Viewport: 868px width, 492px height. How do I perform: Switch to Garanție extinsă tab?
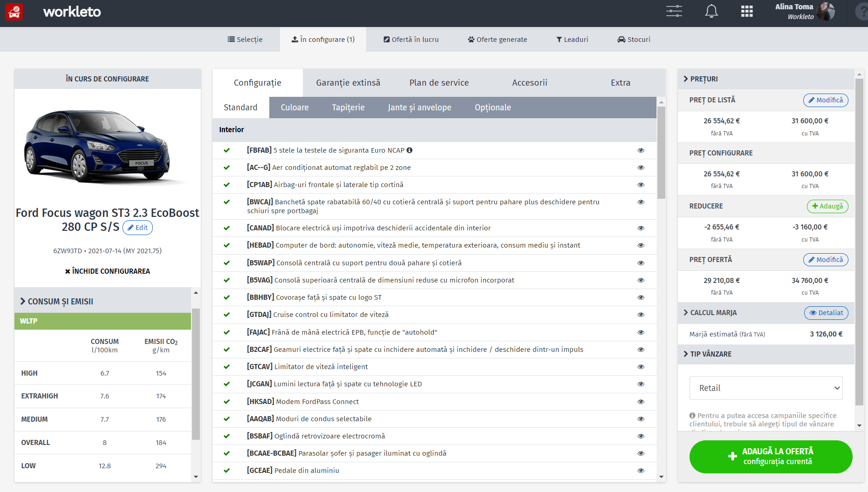pyautogui.click(x=348, y=83)
